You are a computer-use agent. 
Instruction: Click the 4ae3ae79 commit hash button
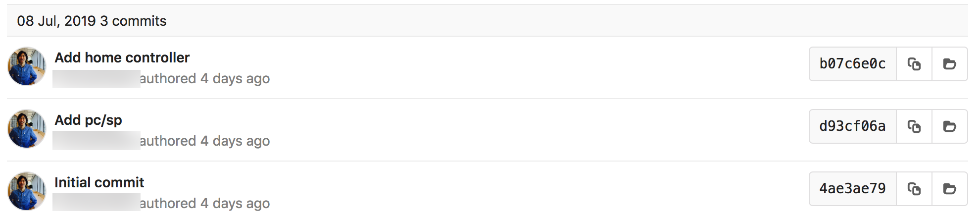[x=852, y=189]
